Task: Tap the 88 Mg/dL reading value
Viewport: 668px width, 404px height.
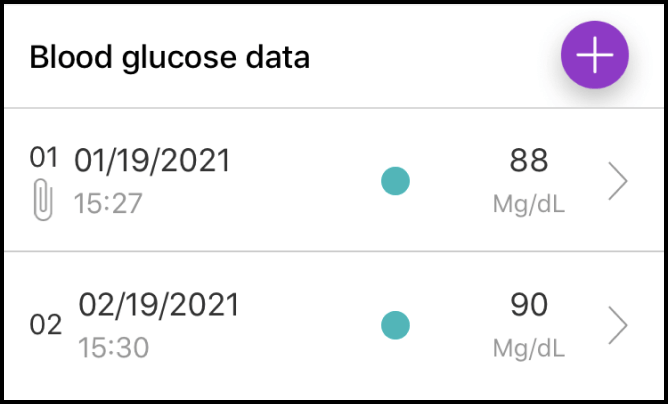Action: [x=529, y=161]
